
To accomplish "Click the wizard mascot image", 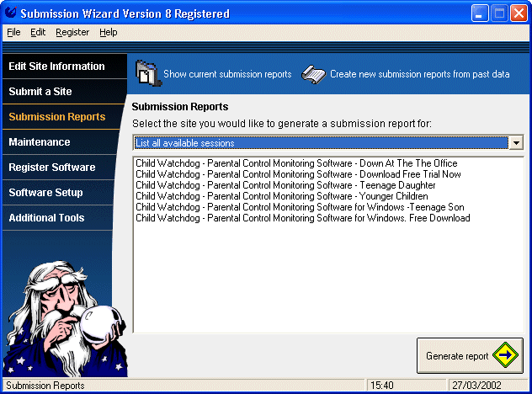I will [x=65, y=318].
